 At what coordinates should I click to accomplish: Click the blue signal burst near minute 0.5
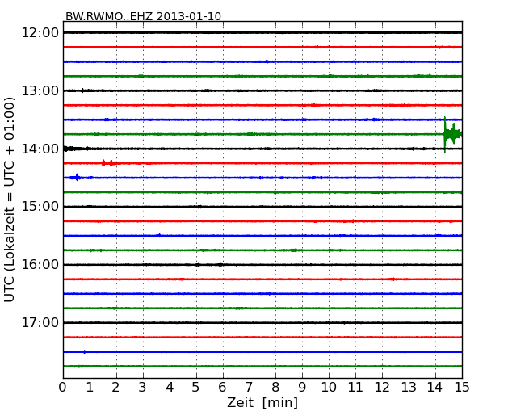pos(78,178)
